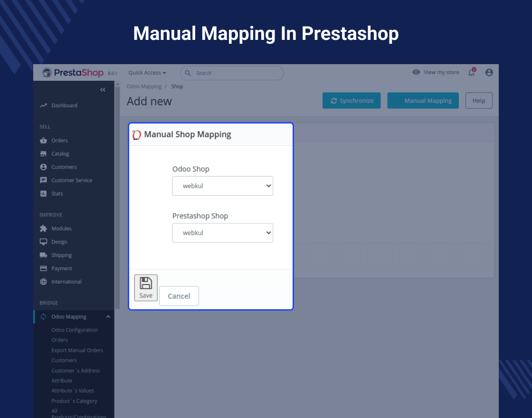Collapse the Odoo Mapping submenu chevron

(108, 316)
